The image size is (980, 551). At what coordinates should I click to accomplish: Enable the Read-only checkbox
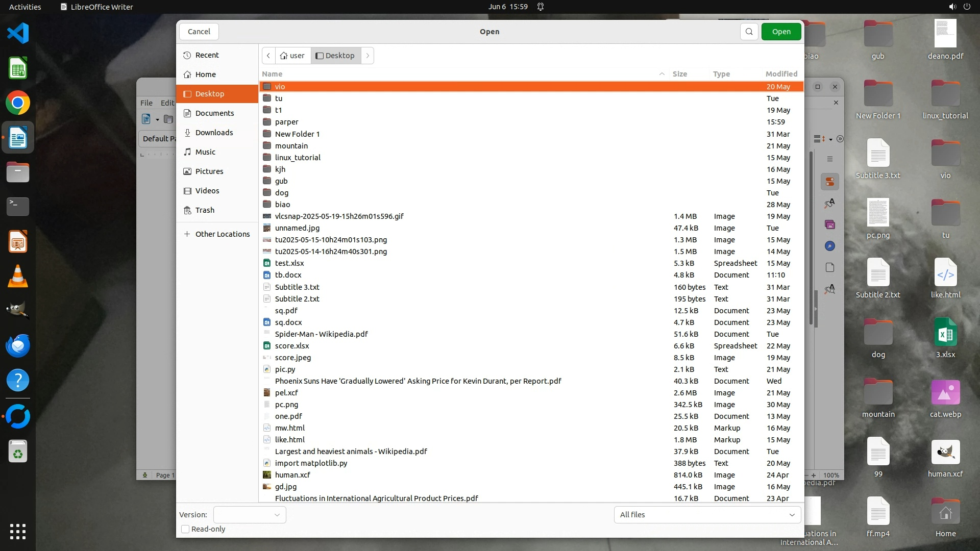tap(186, 529)
